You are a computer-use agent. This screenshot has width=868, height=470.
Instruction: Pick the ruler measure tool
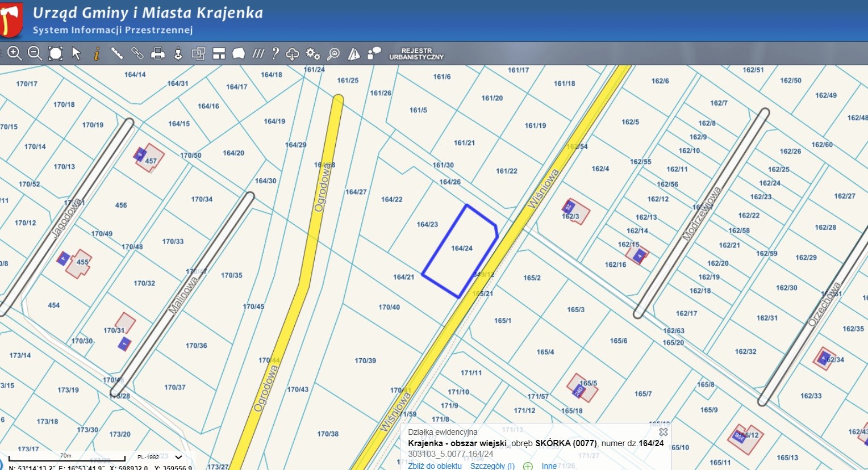117,53
